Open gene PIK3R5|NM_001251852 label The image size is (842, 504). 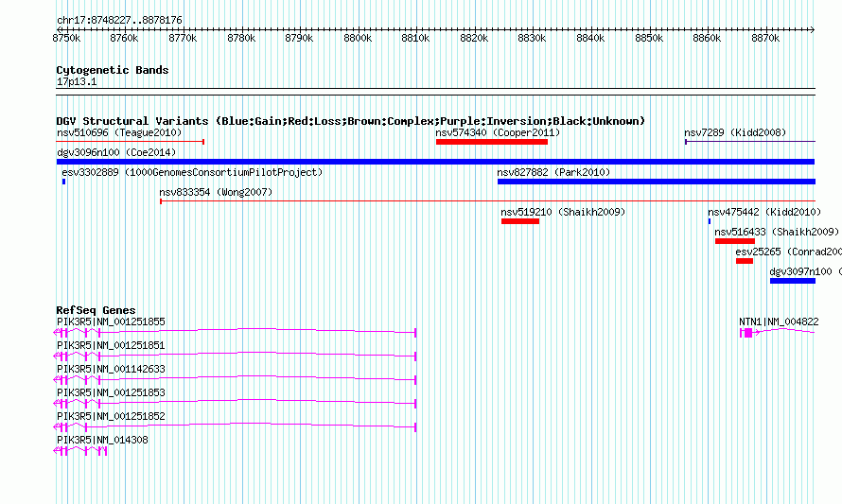[x=111, y=416]
